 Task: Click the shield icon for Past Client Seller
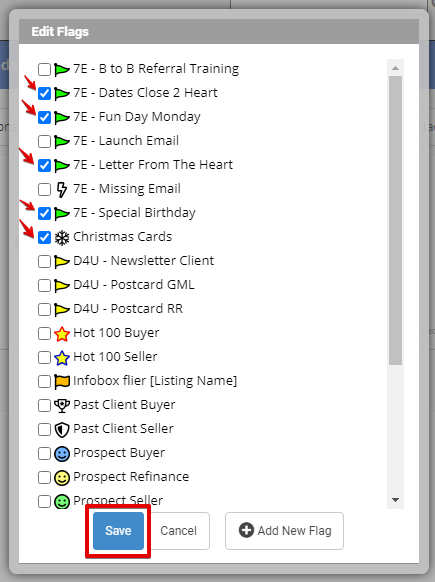point(62,429)
